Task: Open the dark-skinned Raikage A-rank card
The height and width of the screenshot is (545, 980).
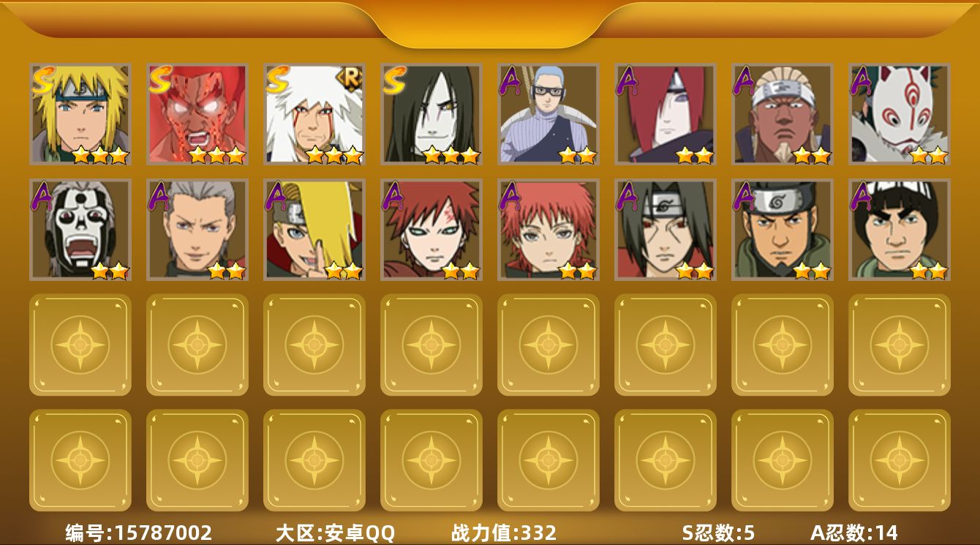Action: pyautogui.click(x=783, y=114)
